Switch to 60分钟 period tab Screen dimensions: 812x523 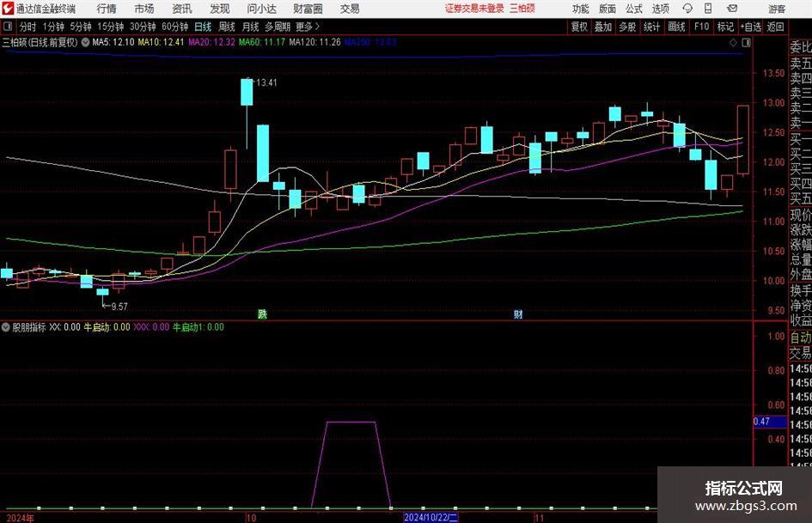175,27
